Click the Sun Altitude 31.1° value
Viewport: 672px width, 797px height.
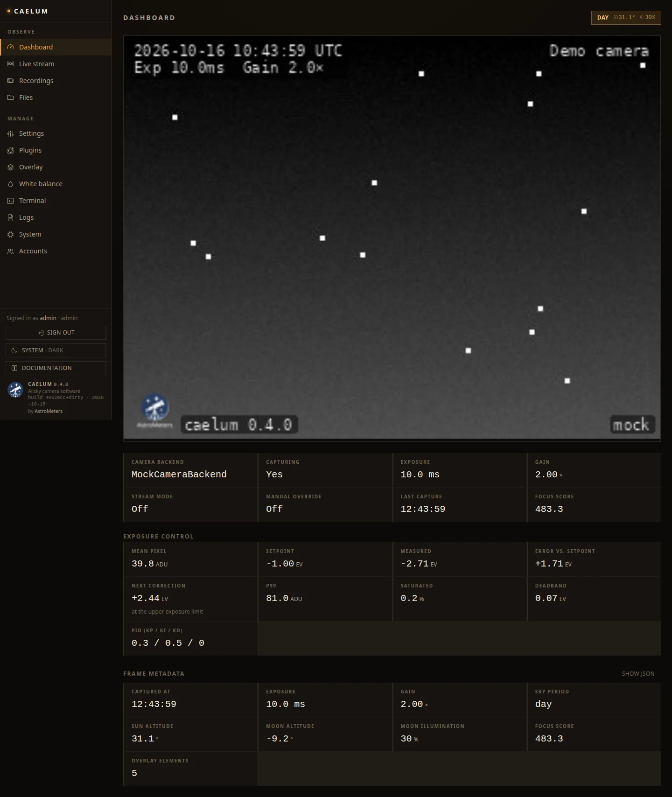[145, 739]
